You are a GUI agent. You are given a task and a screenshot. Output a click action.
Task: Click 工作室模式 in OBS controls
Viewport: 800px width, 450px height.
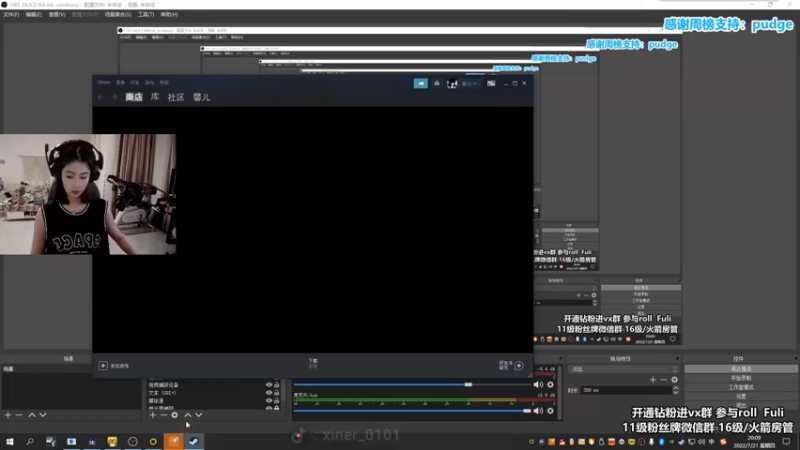741,387
